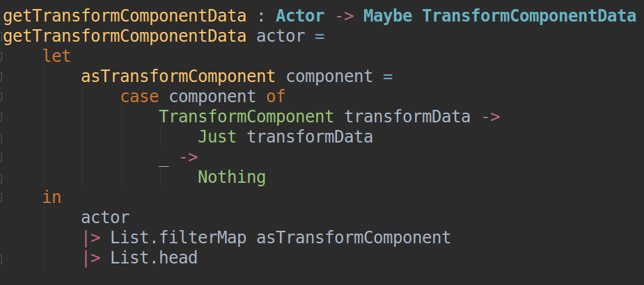
Task: Click 'asTransformComponent' after List.filterMap
Action: coord(354,238)
